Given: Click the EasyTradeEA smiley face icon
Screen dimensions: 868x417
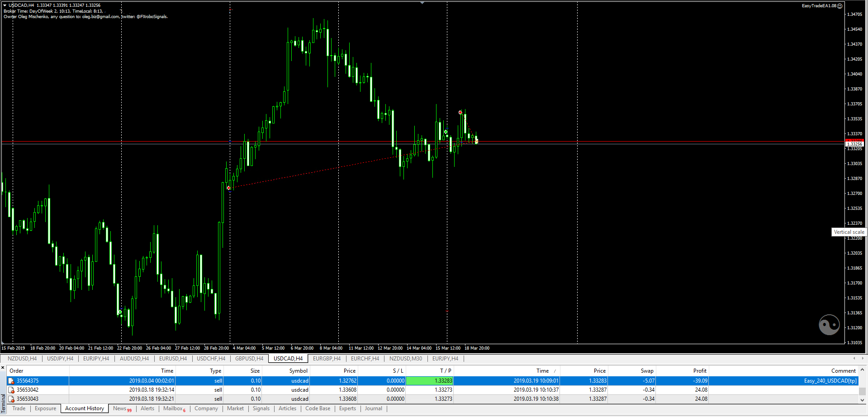Looking at the screenshot, I should tap(840, 6).
